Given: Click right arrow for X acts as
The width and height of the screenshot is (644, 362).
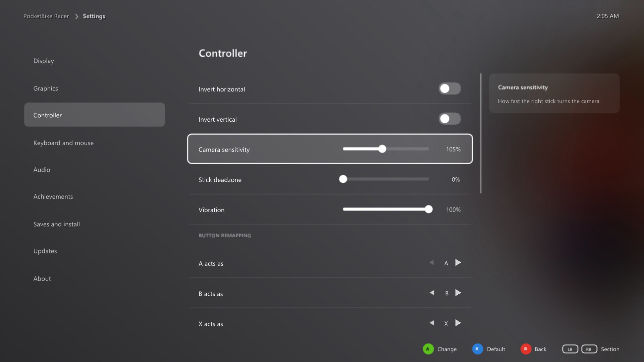Looking at the screenshot, I should [x=458, y=323].
